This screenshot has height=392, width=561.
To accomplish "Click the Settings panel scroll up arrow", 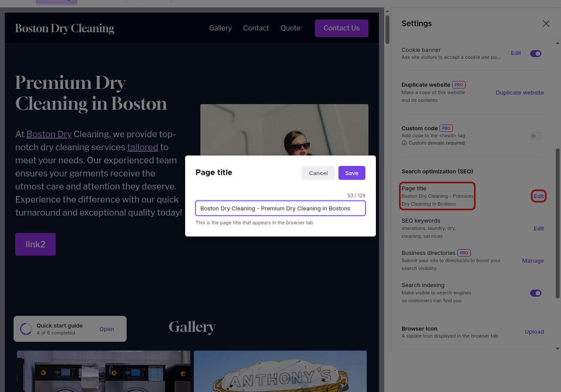I will click(558, 43).
